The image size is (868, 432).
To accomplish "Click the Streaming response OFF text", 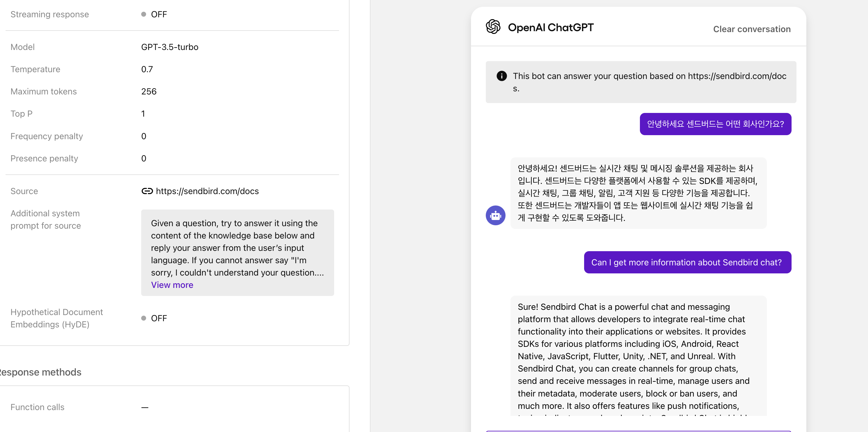I will coord(159,15).
